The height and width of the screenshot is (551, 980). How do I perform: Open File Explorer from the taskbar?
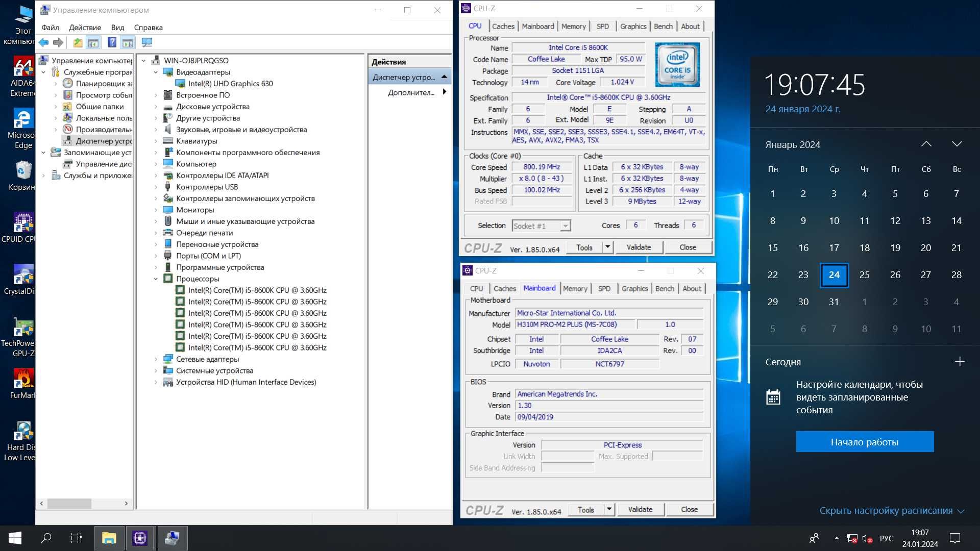point(109,538)
